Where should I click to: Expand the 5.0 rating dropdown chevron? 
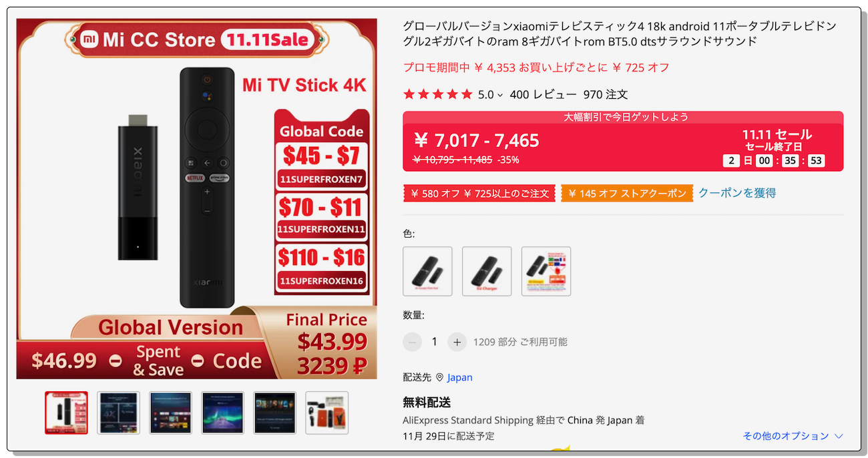(x=500, y=95)
